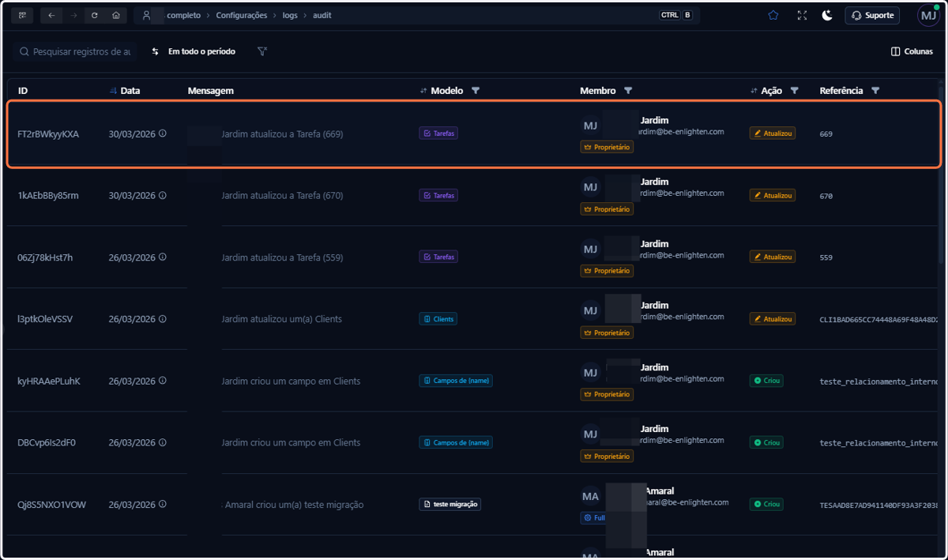This screenshot has height=560, width=948.
Task: Click Criou badge in kyHRAAePLuhK row
Action: pyautogui.click(x=767, y=381)
